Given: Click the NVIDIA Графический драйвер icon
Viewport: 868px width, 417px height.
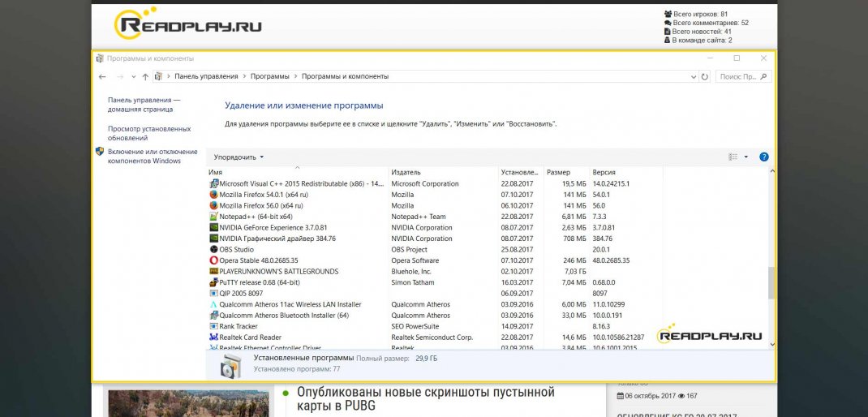Looking at the screenshot, I should pyautogui.click(x=213, y=239).
